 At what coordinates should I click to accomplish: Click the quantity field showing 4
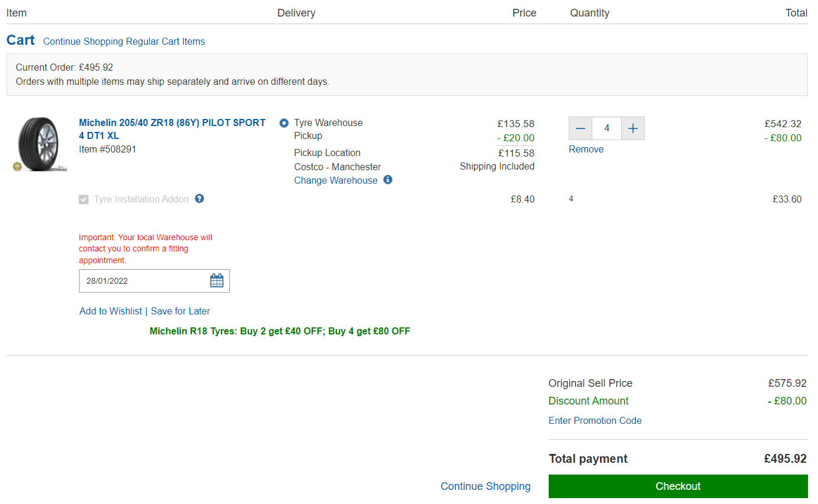(x=607, y=128)
